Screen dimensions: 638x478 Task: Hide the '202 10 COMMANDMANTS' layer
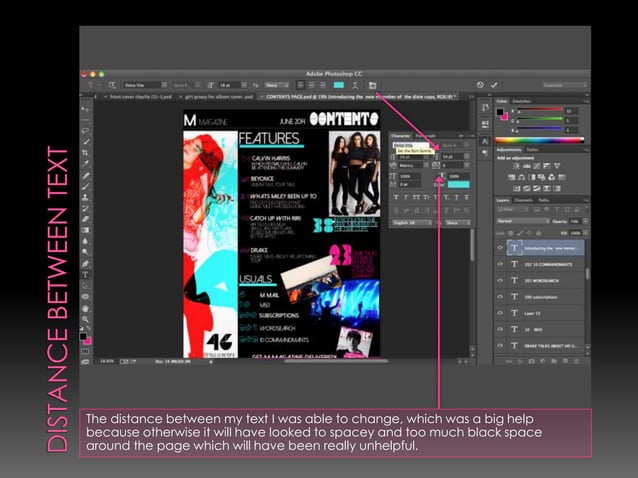click(500, 264)
